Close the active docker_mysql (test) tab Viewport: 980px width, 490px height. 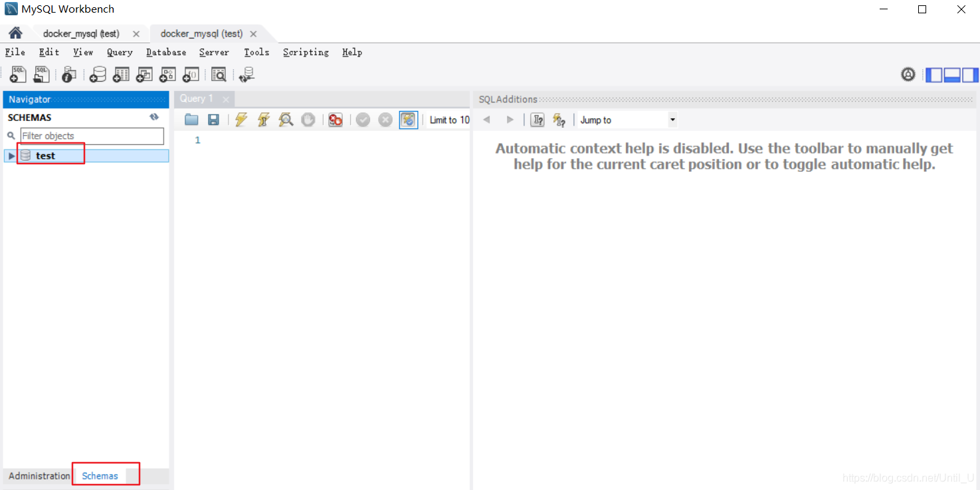pos(253,34)
